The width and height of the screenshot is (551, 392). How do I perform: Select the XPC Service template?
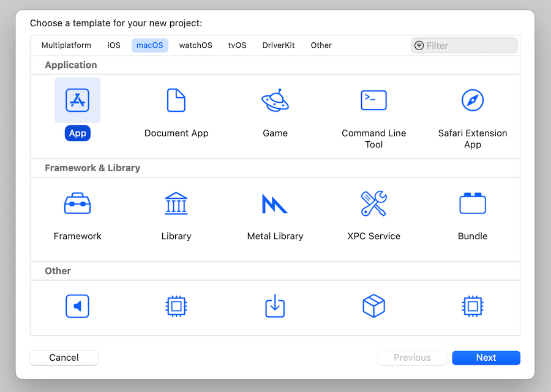click(373, 204)
